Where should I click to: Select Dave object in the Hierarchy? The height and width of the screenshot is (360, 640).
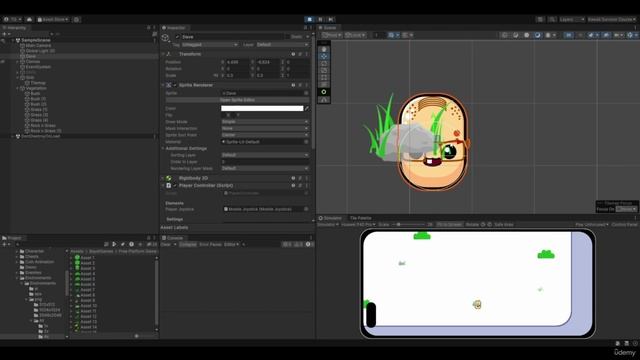tap(31, 56)
